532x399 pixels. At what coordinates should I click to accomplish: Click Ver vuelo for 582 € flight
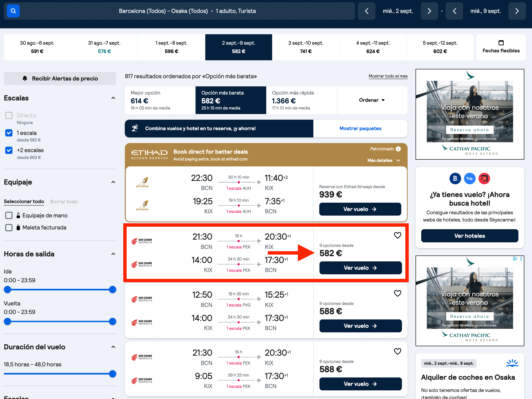[360, 268]
